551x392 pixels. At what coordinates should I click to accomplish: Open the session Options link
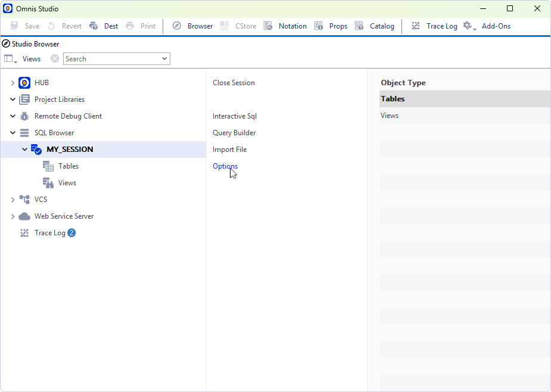[225, 166]
